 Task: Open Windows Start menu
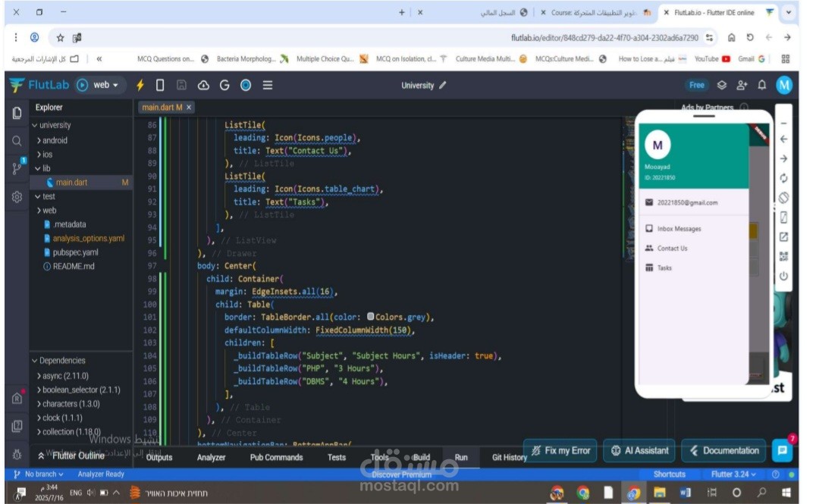(x=786, y=492)
